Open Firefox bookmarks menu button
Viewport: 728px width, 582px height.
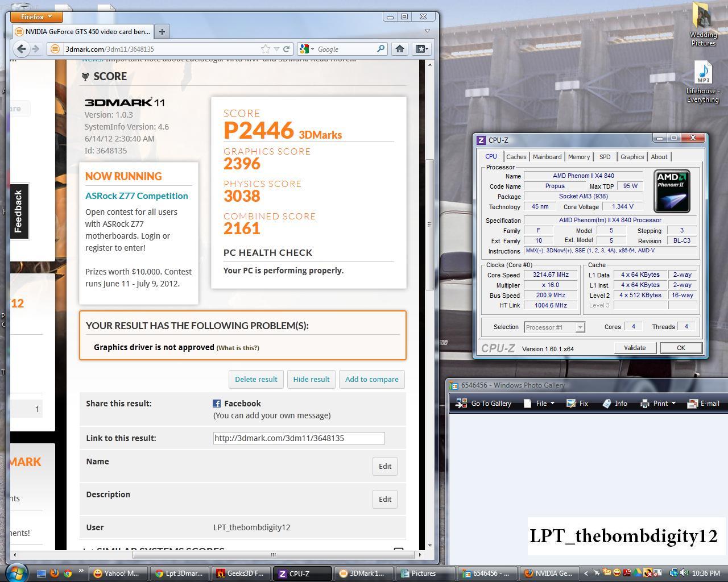click(x=421, y=49)
